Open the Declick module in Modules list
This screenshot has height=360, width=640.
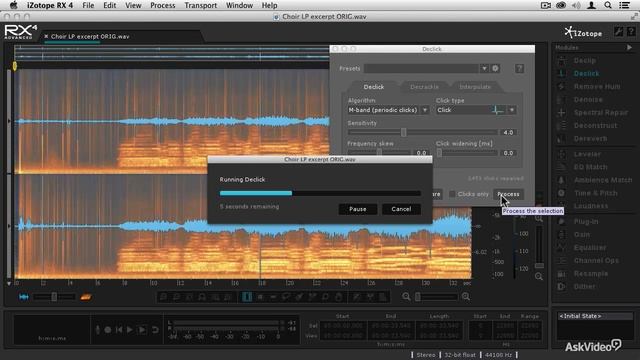point(586,73)
